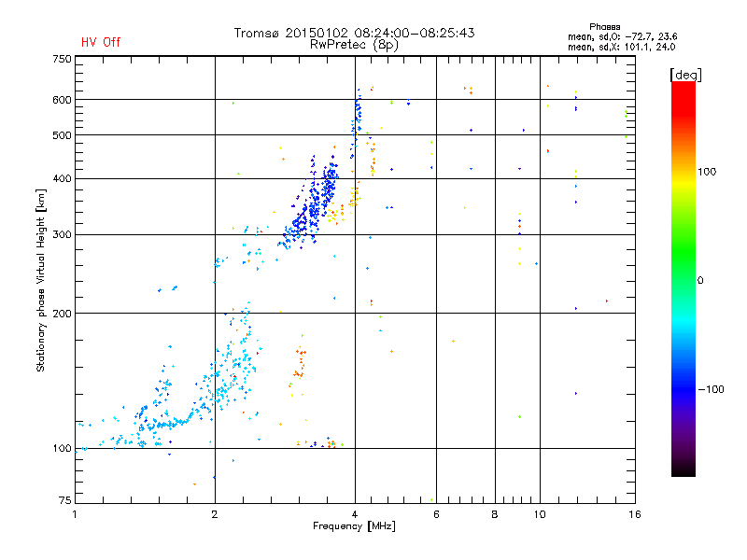The image size is (747, 560).
Task: Click the y-axis '500' tick label
Action: click(62, 135)
